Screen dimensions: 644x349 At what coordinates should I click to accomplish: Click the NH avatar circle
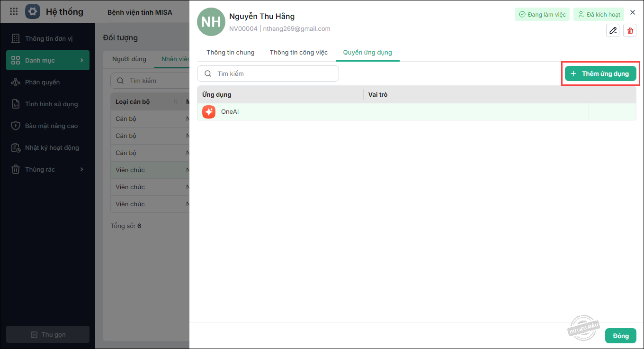coord(211,22)
